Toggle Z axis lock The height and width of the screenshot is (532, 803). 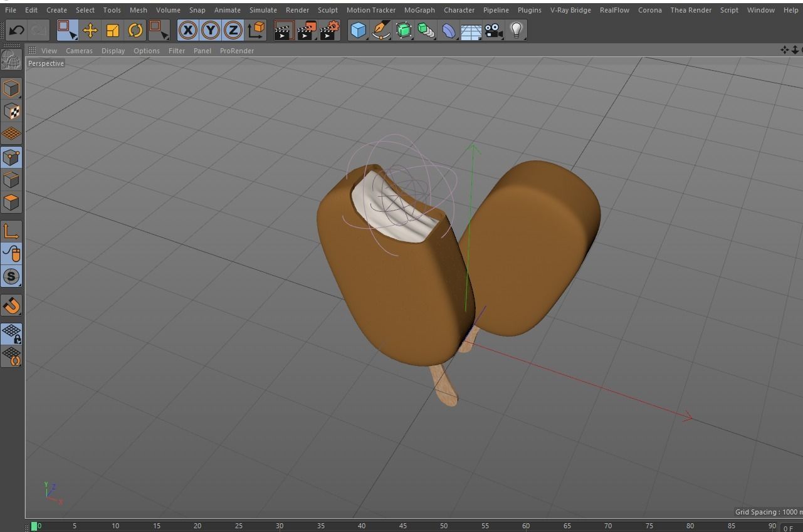point(233,30)
